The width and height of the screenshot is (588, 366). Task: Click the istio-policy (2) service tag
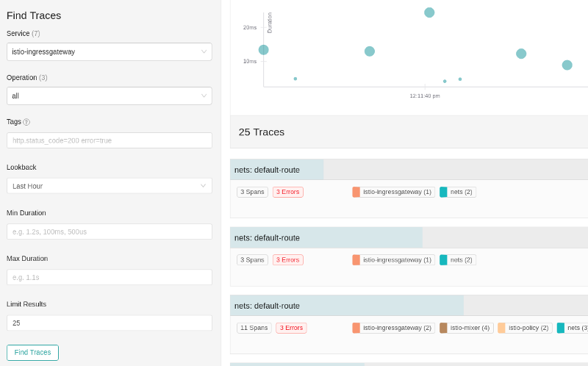click(525, 328)
